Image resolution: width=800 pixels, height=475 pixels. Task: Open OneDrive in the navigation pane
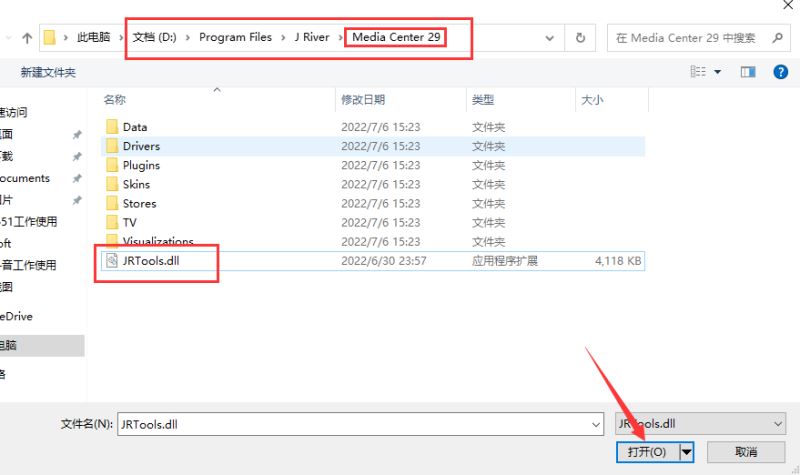16,316
